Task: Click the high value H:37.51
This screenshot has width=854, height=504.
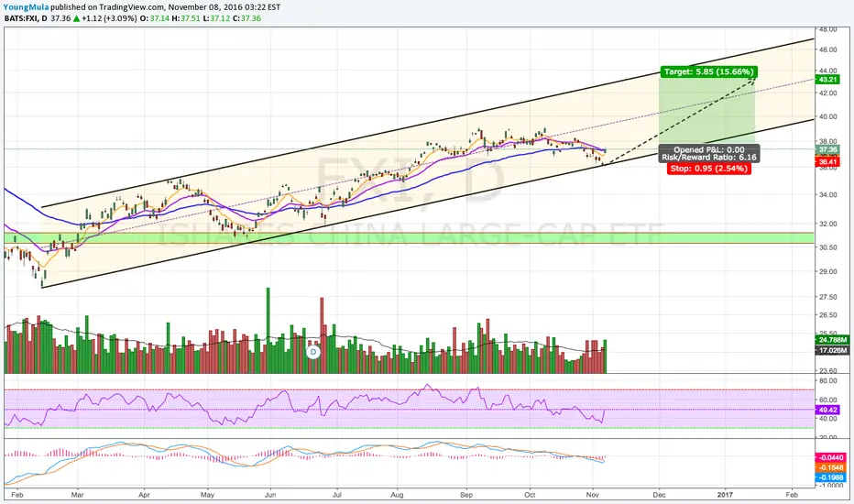Action: tap(185, 18)
